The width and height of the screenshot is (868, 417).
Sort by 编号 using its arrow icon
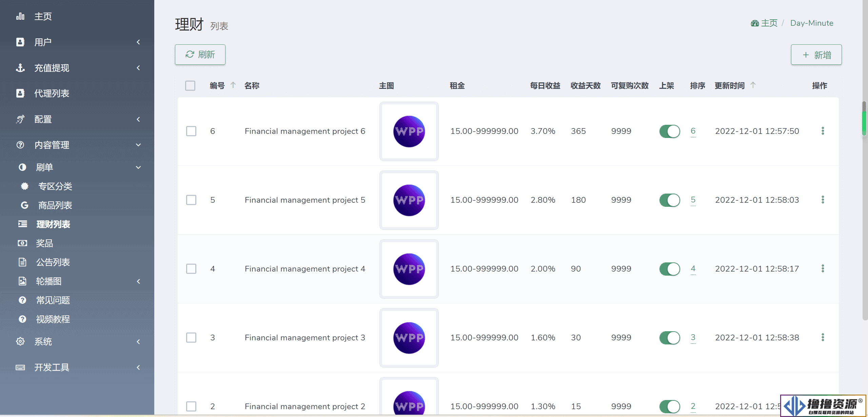(233, 85)
